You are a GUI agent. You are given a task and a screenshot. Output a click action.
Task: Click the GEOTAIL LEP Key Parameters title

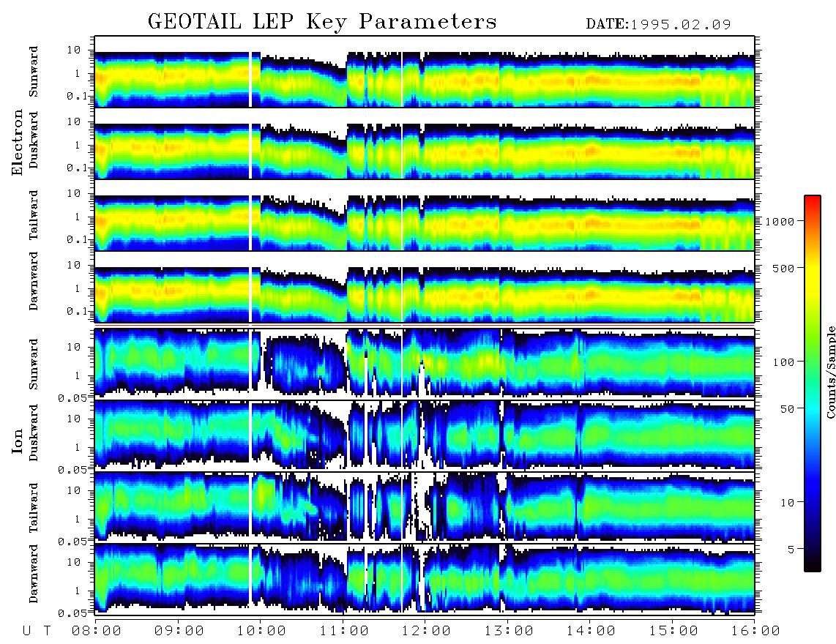[x=322, y=22]
